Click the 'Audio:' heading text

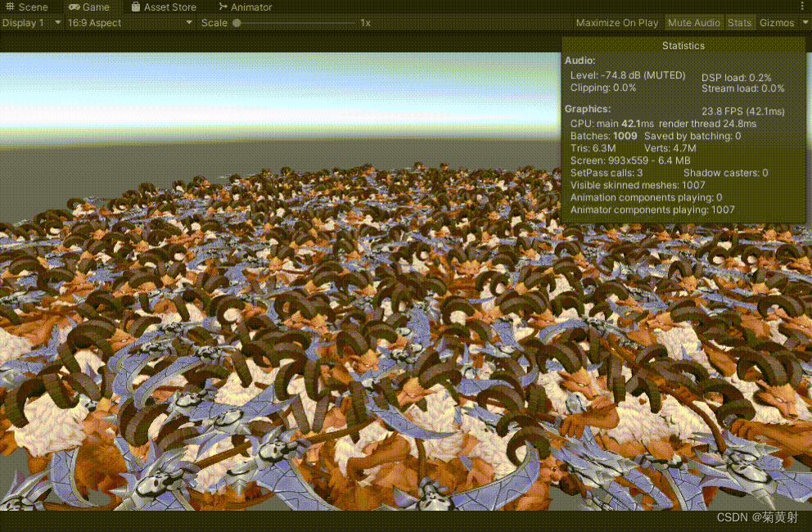click(x=580, y=61)
